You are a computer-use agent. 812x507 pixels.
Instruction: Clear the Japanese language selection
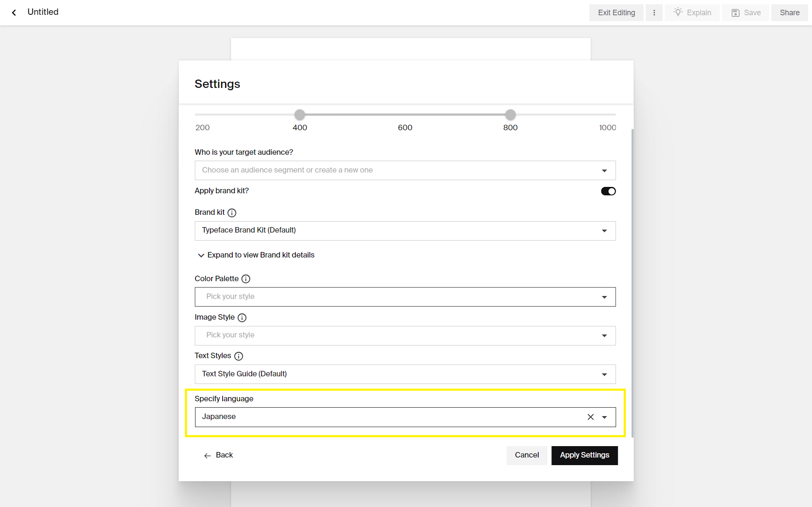(590, 417)
